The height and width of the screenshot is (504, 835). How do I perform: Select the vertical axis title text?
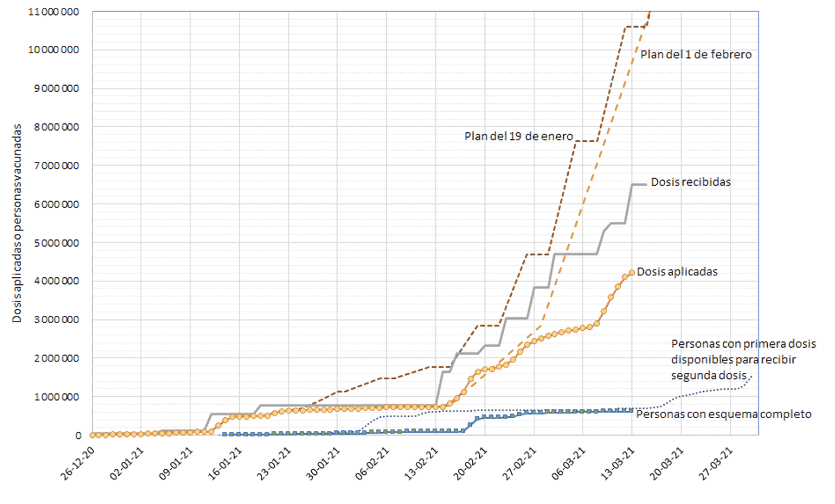click(17, 223)
